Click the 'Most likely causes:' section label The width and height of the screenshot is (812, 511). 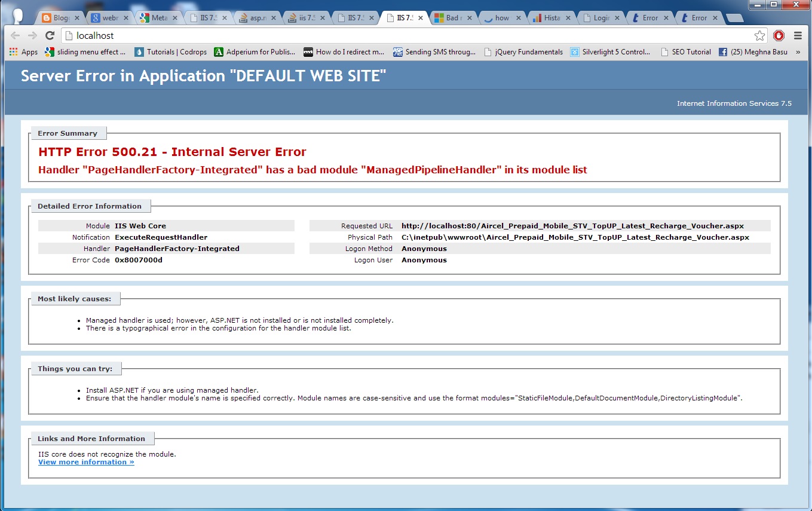(75, 299)
